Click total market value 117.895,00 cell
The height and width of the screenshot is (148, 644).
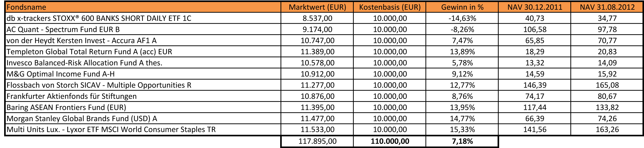point(317,141)
